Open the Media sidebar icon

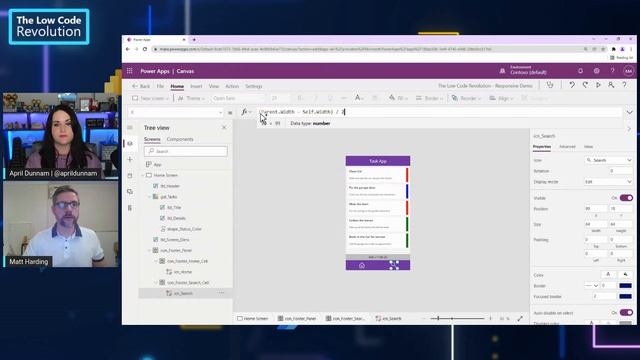coord(130,191)
